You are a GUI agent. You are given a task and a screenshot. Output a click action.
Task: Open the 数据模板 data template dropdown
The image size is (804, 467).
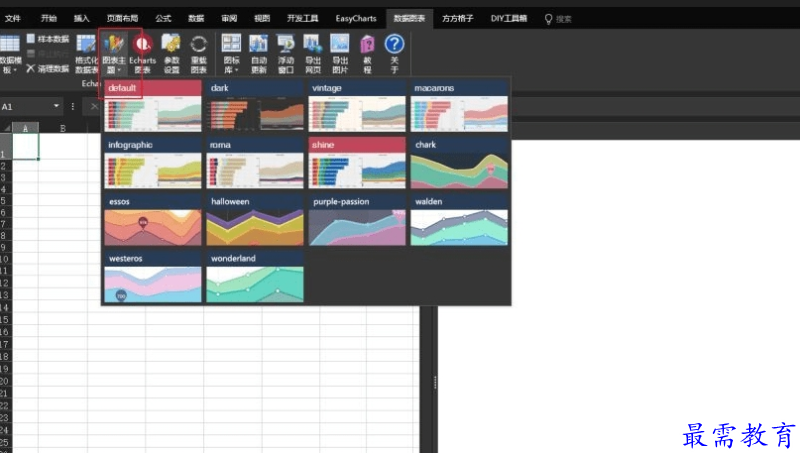coord(10,54)
